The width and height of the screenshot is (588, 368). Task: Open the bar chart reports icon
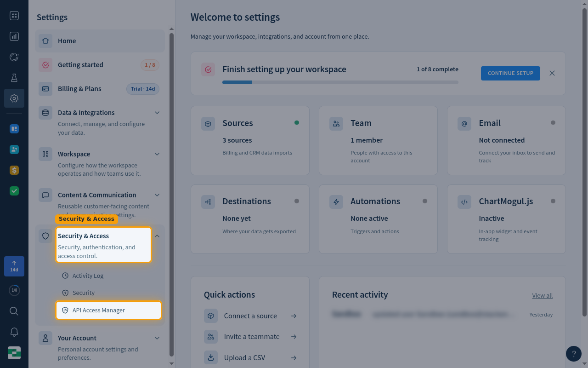pyautogui.click(x=14, y=36)
